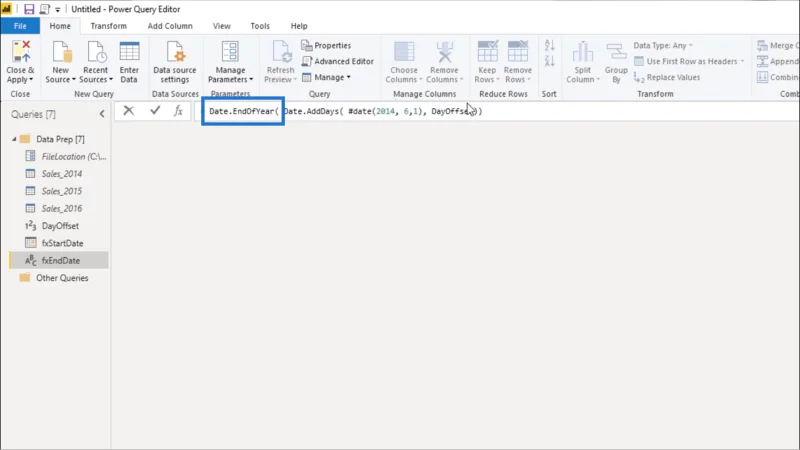Open the Help tab
This screenshot has height=450, width=800.
click(299, 26)
